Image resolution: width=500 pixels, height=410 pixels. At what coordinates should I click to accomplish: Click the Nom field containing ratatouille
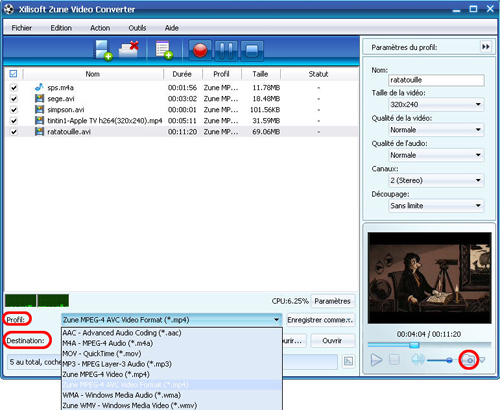(x=436, y=80)
